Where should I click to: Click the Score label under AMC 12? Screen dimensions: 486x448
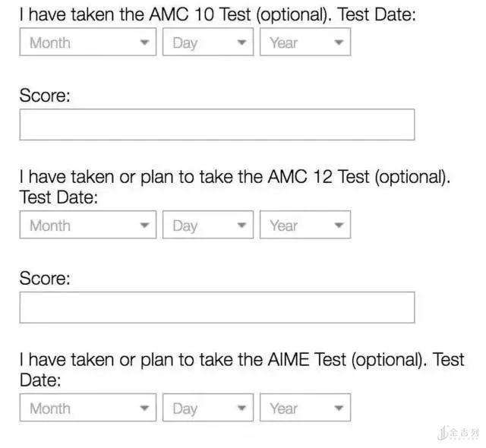[x=45, y=279]
